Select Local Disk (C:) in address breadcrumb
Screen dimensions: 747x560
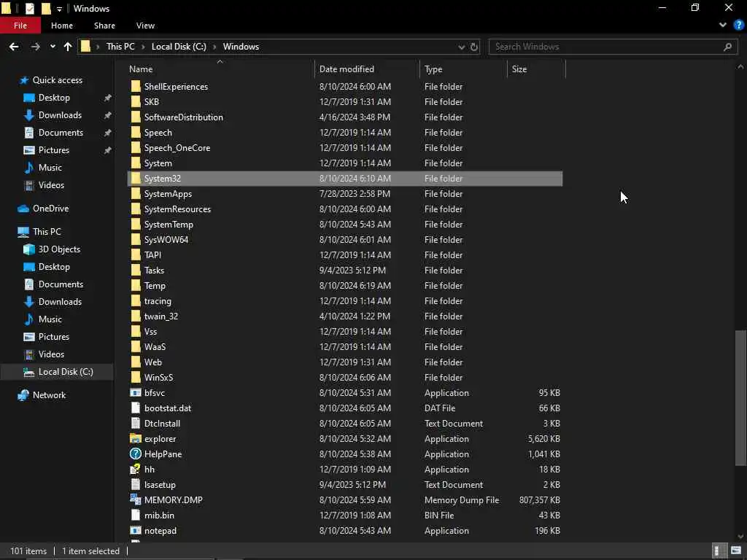(179, 47)
